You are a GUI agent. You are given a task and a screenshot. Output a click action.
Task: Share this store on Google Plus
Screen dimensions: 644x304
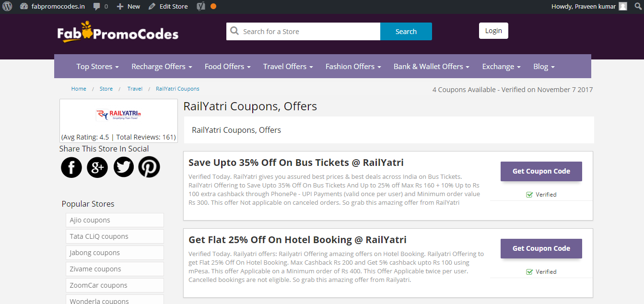97,167
